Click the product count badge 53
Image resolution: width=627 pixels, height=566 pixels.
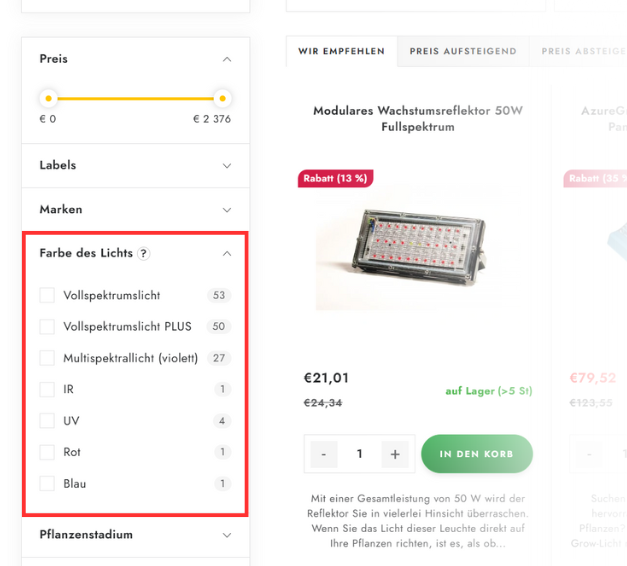(x=219, y=295)
